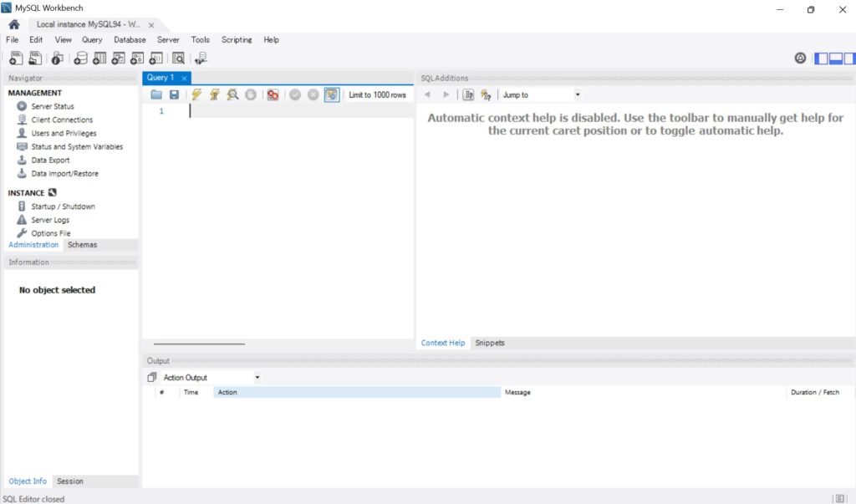The width and height of the screenshot is (856, 504).
Task: Rollback the current transaction X icon
Action: pyautogui.click(x=313, y=94)
